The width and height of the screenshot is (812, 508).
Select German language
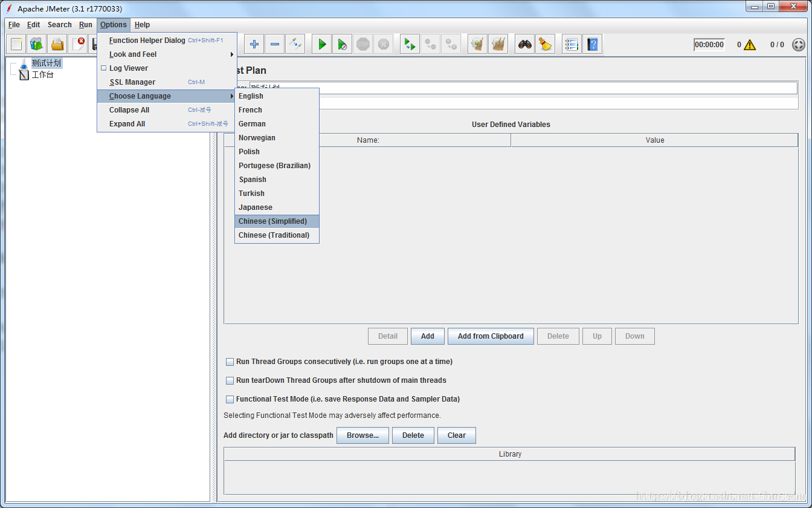pos(277,124)
